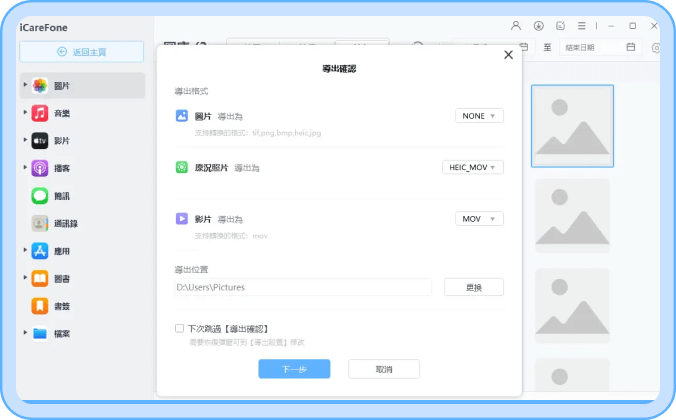
Task: Select the third photo thumbnail
Action: (x=573, y=305)
